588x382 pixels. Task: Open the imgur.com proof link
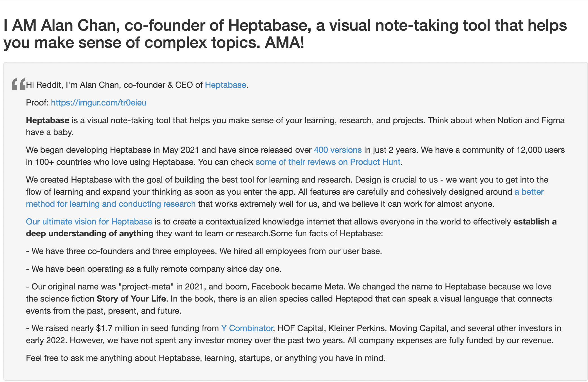[98, 103]
